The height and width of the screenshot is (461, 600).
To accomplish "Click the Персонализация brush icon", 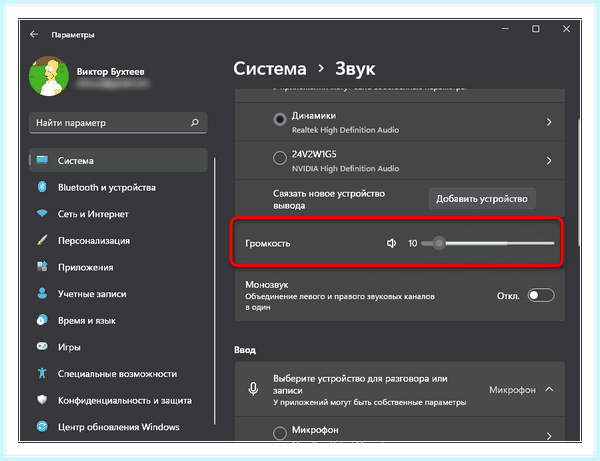I will coord(42,240).
